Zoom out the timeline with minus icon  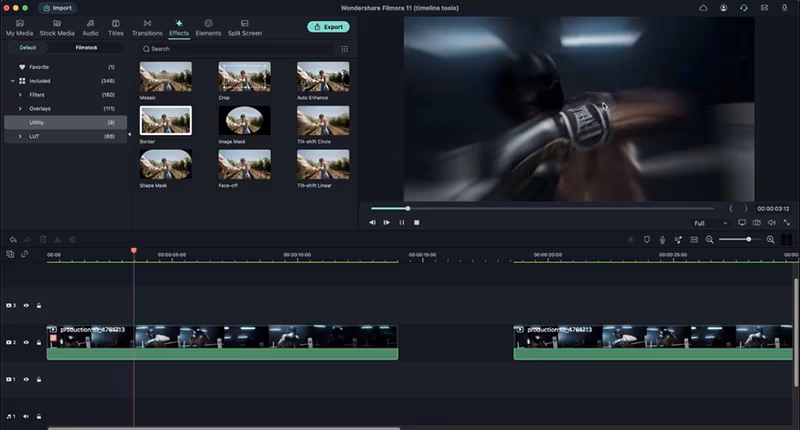pyautogui.click(x=710, y=240)
